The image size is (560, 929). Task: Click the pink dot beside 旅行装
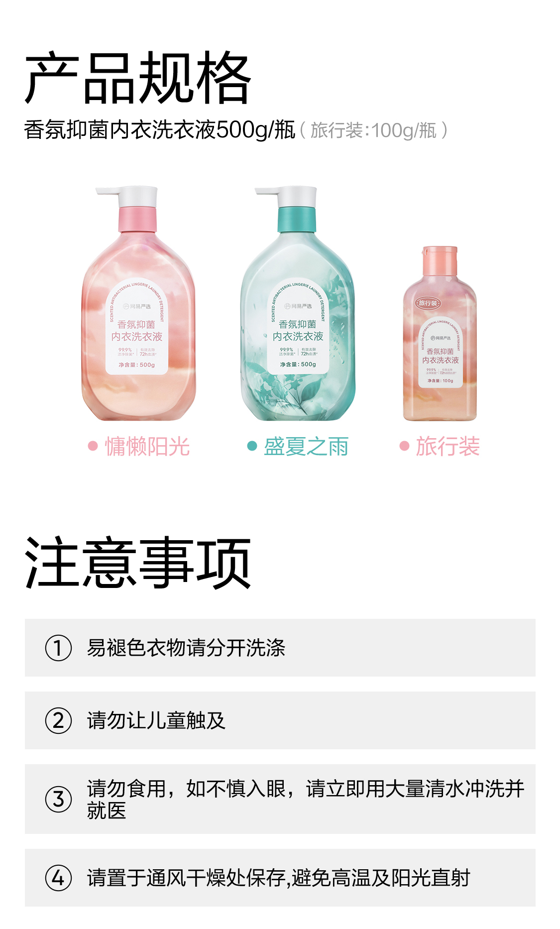tap(404, 446)
